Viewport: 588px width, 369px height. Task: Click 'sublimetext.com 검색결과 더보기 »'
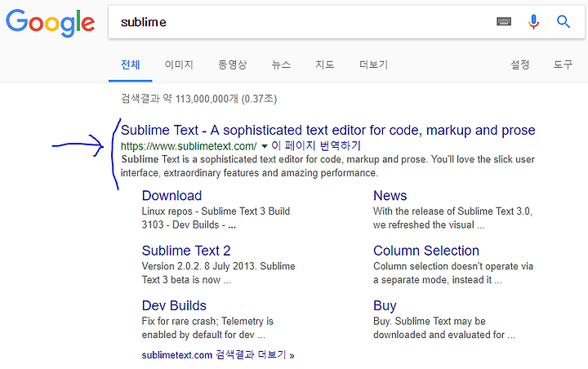coord(218,355)
